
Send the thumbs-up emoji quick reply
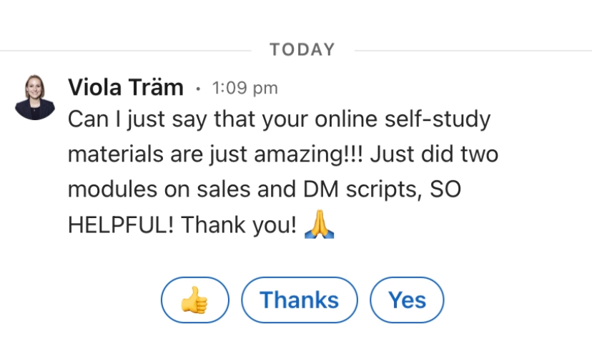(x=194, y=300)
